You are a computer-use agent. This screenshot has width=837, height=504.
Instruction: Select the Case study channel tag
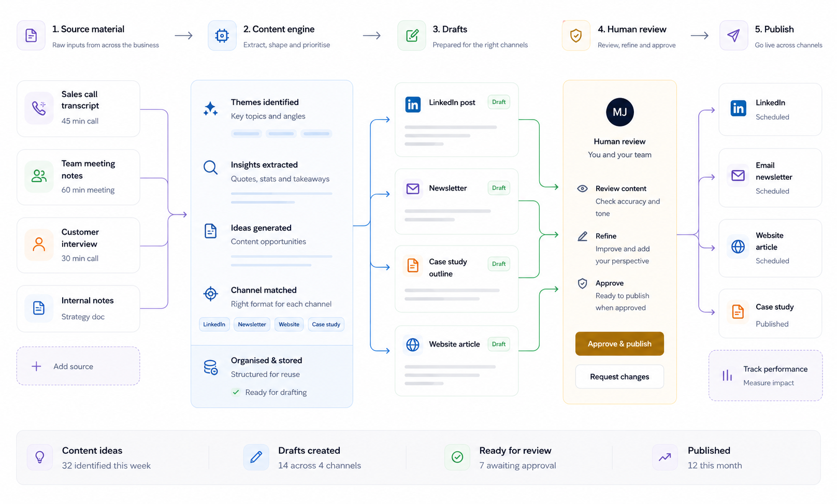click(x=326, y=324)
